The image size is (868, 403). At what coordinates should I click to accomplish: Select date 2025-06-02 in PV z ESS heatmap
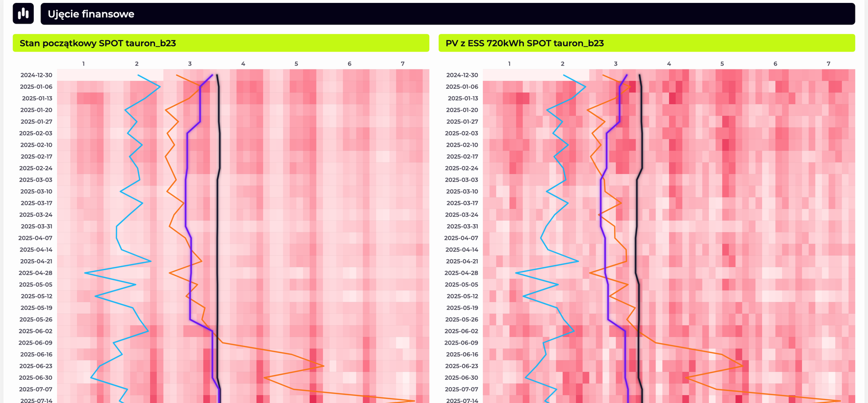pyautogui.click(x=461, y=331)
